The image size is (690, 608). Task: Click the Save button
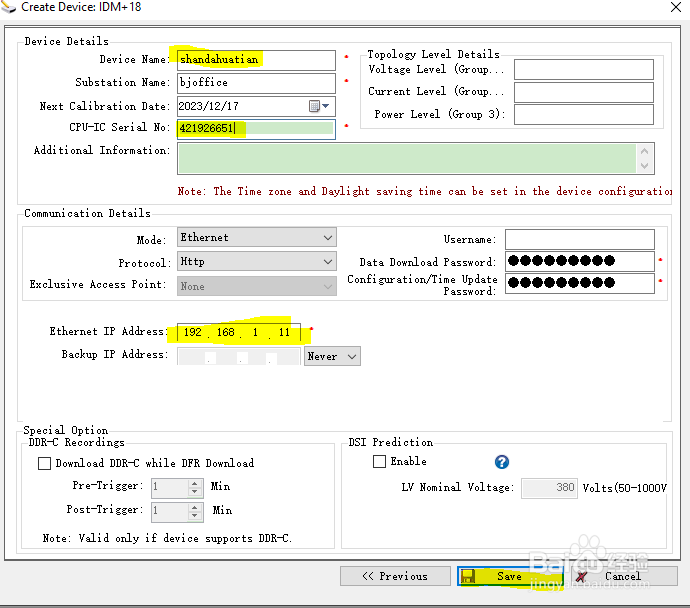click(510, 576)
